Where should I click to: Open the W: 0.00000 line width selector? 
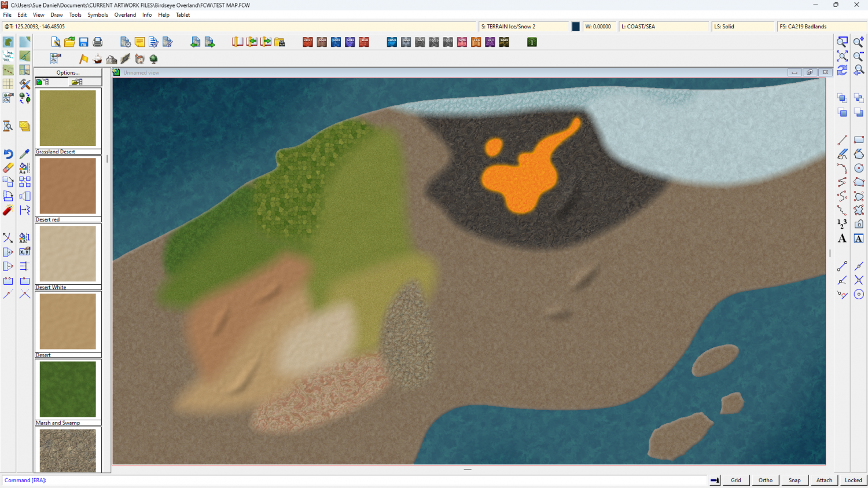pos(599,27)
